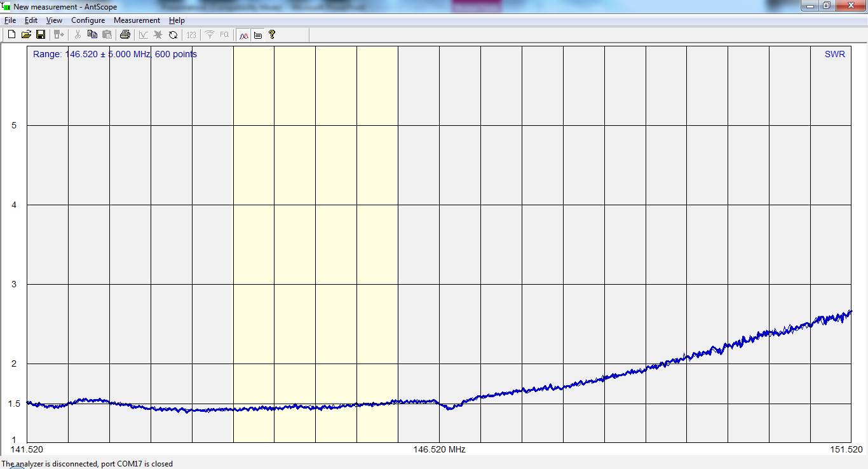868x469 pixels.
Task: Expand the View menu
Action: point(54,20)
